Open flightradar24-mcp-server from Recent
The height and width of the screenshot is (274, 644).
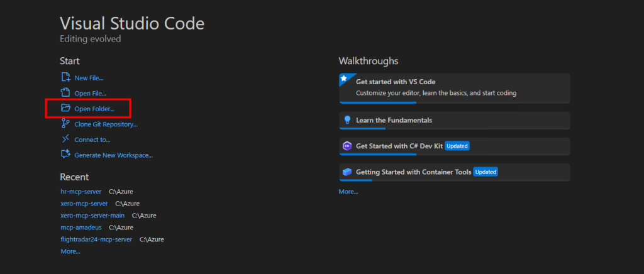click(96, 239)
